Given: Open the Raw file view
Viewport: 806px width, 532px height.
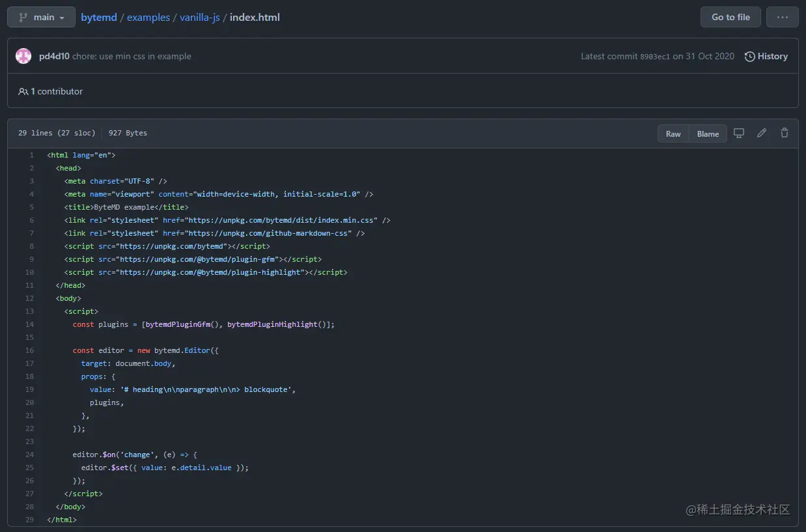Looking at the screenshot, I should [673, 133].
